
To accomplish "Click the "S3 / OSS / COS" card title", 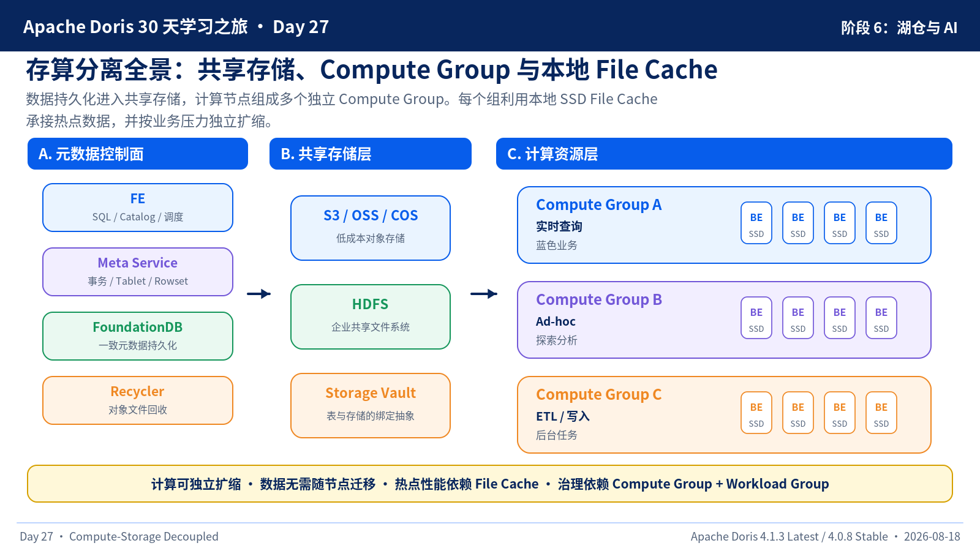I will tap(371, 216).
